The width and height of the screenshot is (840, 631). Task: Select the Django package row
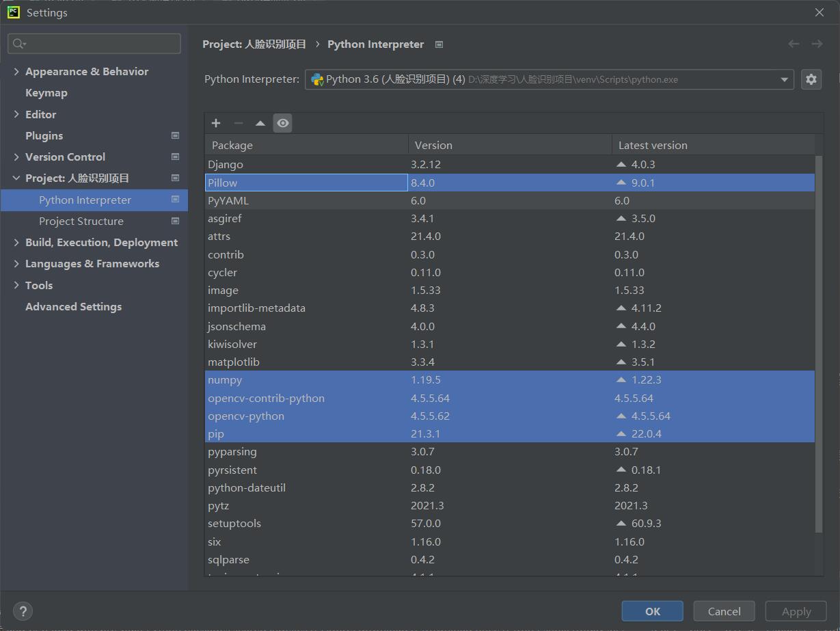510,164
